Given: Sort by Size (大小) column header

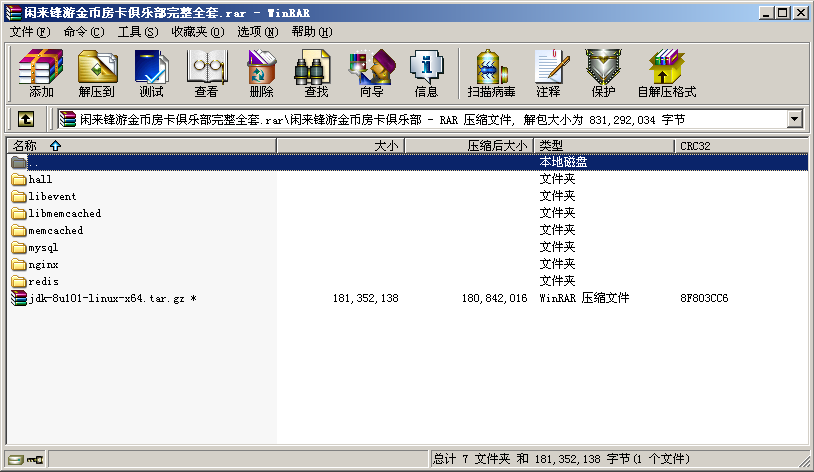Looking at the screenshot, I should [340, 145].
